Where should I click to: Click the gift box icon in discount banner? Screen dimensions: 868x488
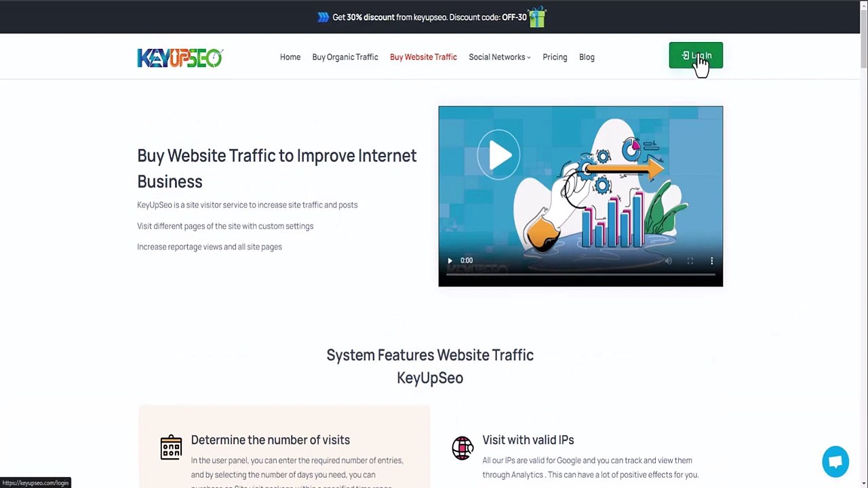coord(537,17)
